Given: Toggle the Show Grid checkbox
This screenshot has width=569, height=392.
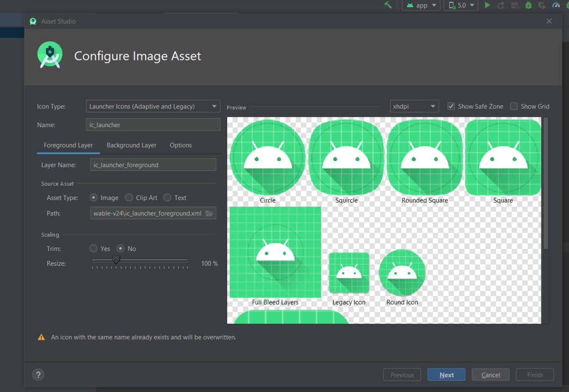Looking at the screenshot, I should click(x=514, y=106).
